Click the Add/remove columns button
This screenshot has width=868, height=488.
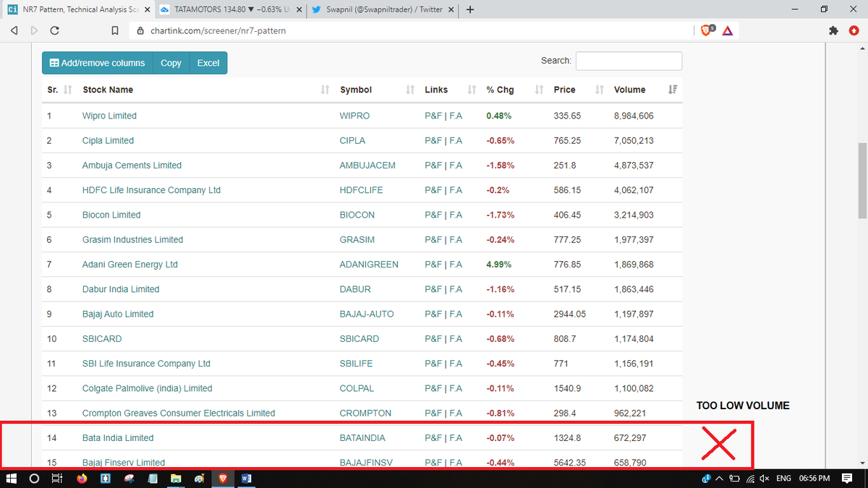[97, 63]
